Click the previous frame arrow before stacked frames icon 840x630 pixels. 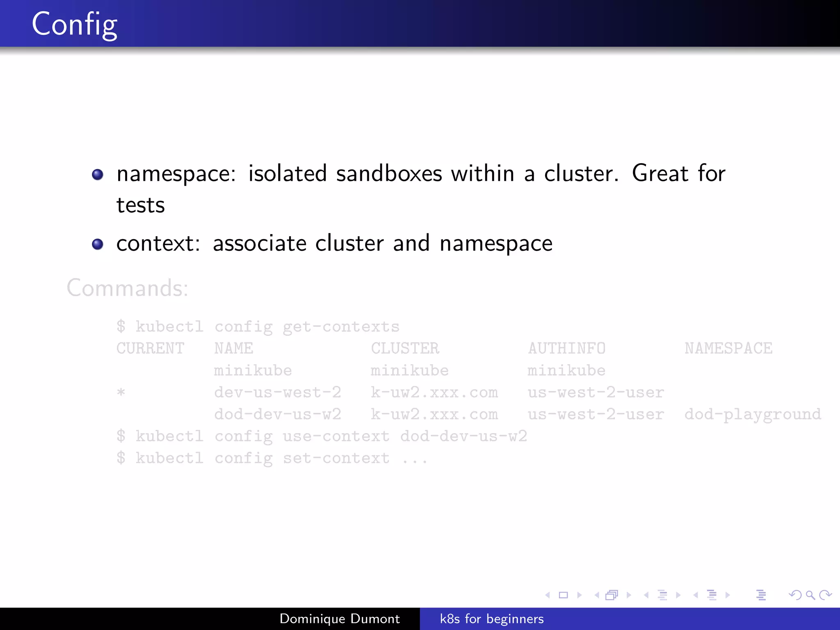click(597, 595)
